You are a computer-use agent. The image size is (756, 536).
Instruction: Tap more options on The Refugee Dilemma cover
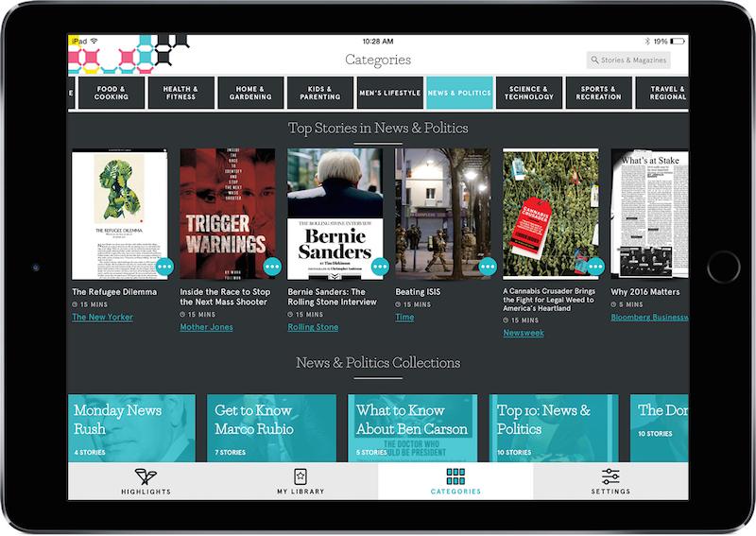pos(164,267)
